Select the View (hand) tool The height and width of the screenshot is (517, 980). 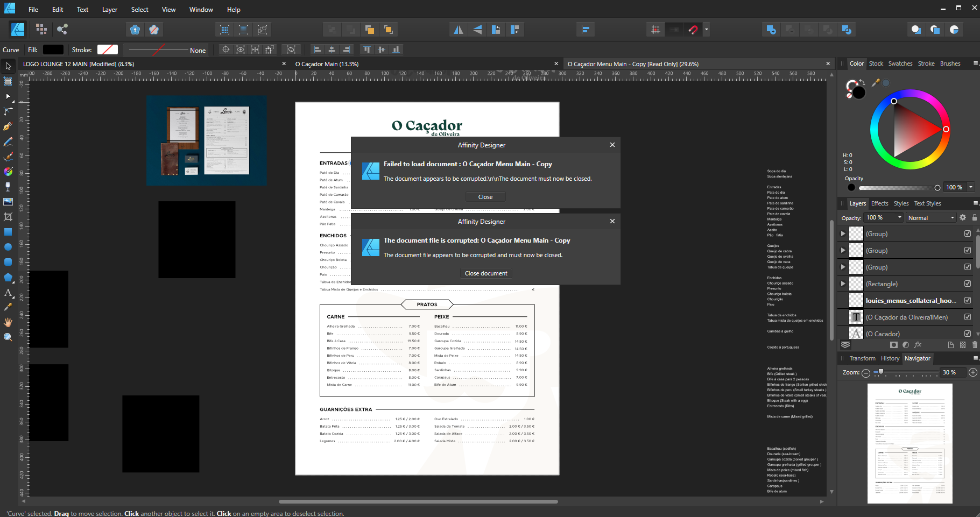pos(8,322)
